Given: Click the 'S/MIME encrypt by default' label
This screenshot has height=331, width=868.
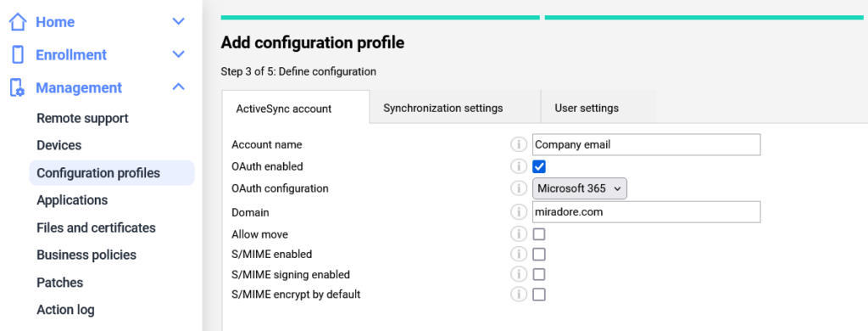Looking at the screenshot, I should click(296, 295).
